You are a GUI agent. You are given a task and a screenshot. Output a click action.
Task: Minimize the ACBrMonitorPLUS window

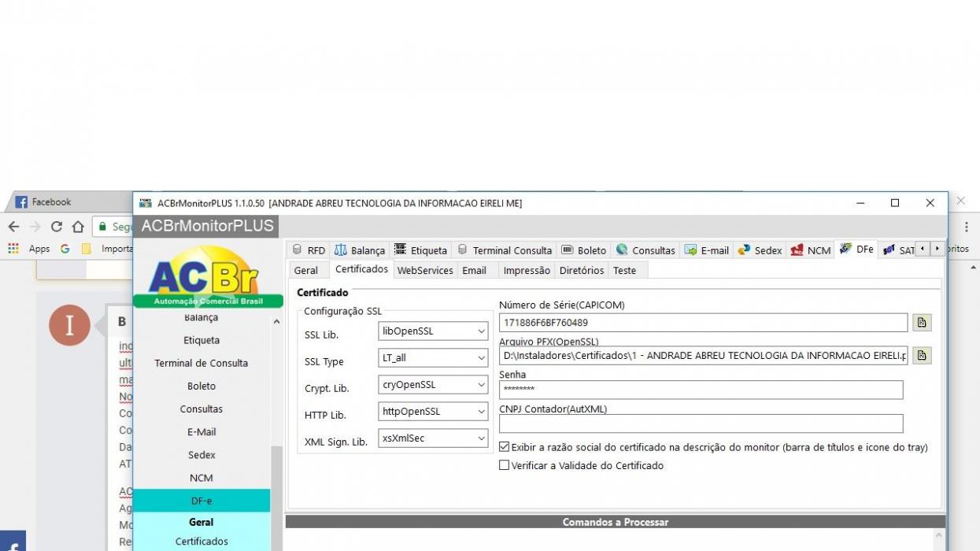(x=860, y=203)
